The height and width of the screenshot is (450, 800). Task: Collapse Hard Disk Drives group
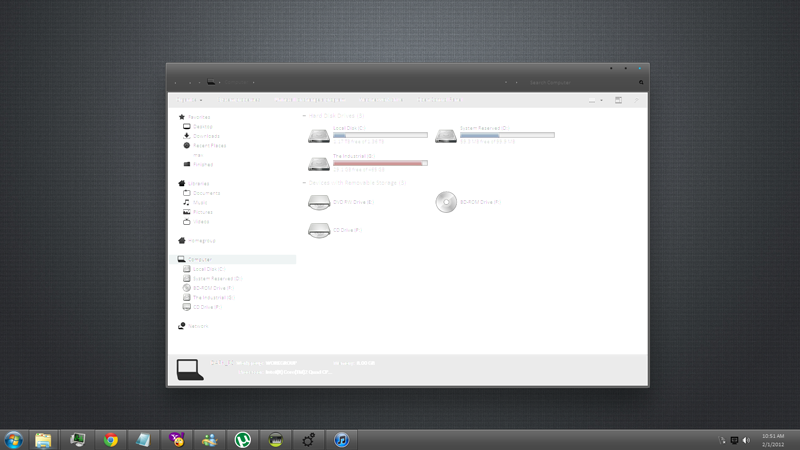click(305, 116)
